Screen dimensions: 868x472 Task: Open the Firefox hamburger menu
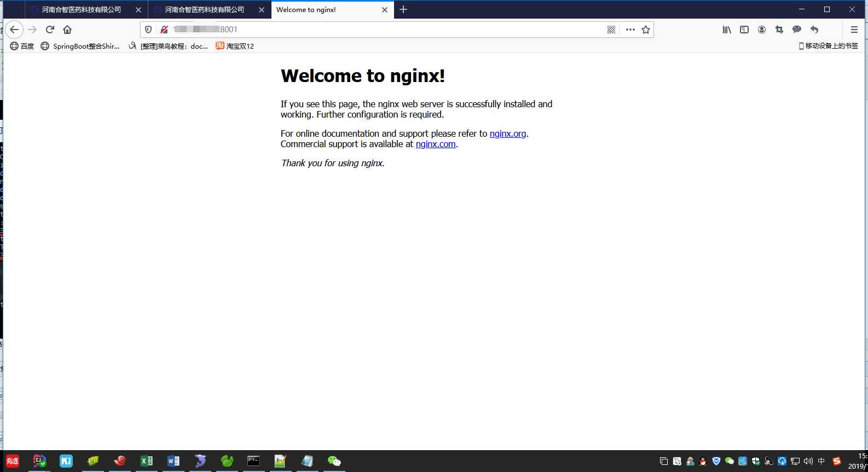click(x=854, y=30)
